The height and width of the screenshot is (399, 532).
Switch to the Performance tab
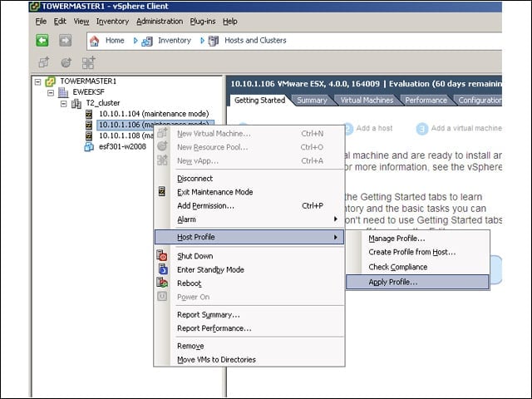(426, 101)
